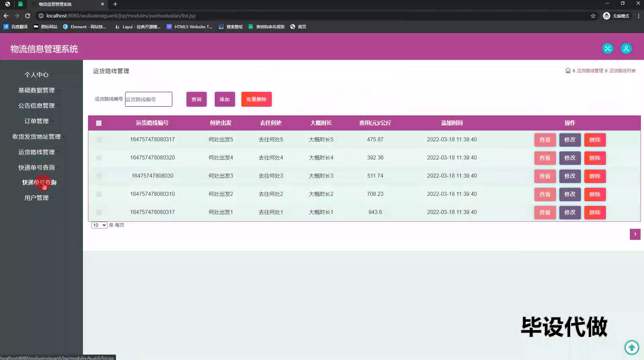Open 快递单号查询 submenu item under cursor
Viewport: 644px width, 360px height.
coord(39,182)
